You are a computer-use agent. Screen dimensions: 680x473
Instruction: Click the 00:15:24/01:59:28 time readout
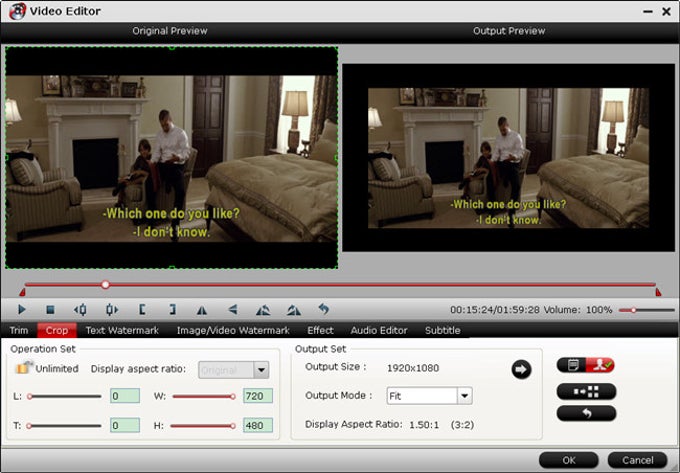click(x=495, y=310)
